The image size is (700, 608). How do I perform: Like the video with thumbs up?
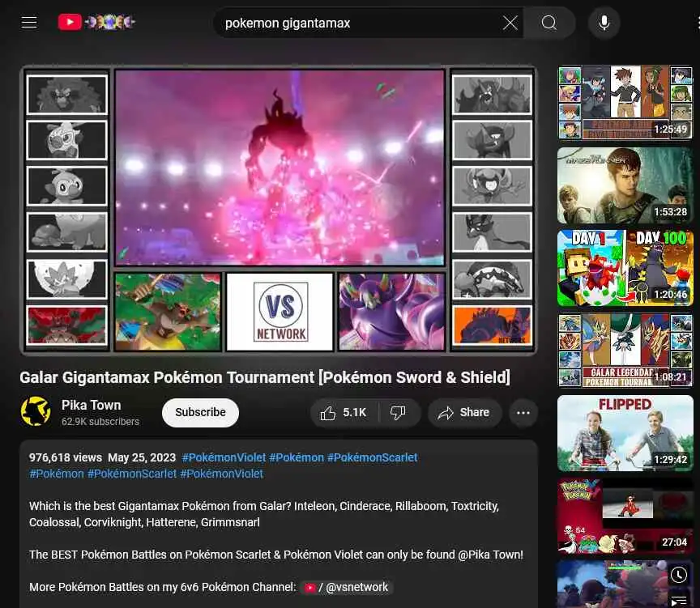pos(344,413)
